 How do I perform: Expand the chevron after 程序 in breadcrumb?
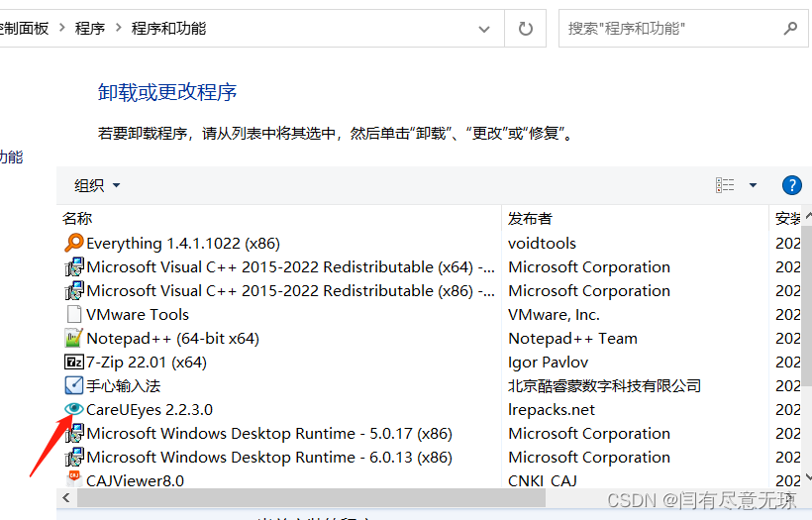click(x=118, y=28)
